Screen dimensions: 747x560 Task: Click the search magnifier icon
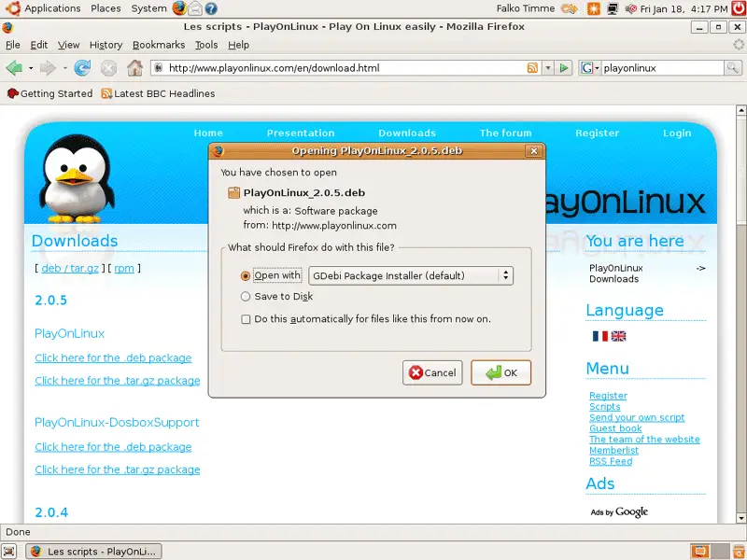tap(733, 68)
